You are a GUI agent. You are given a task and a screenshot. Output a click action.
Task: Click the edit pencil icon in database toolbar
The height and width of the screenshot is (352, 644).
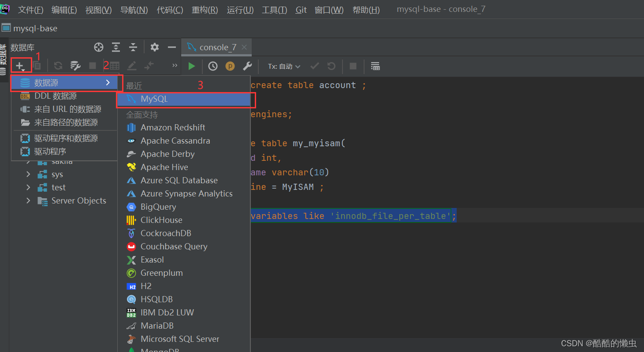[x=131, y=66]
